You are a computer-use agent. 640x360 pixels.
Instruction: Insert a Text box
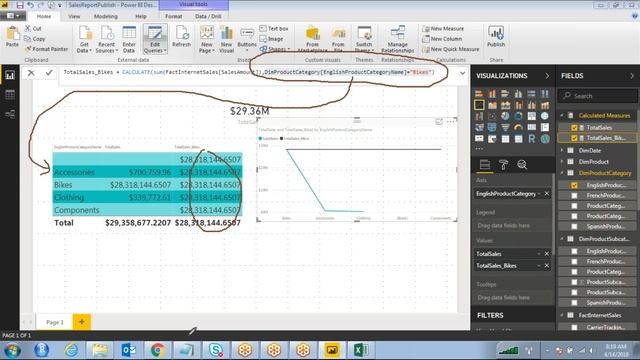[x=274, y=29]
